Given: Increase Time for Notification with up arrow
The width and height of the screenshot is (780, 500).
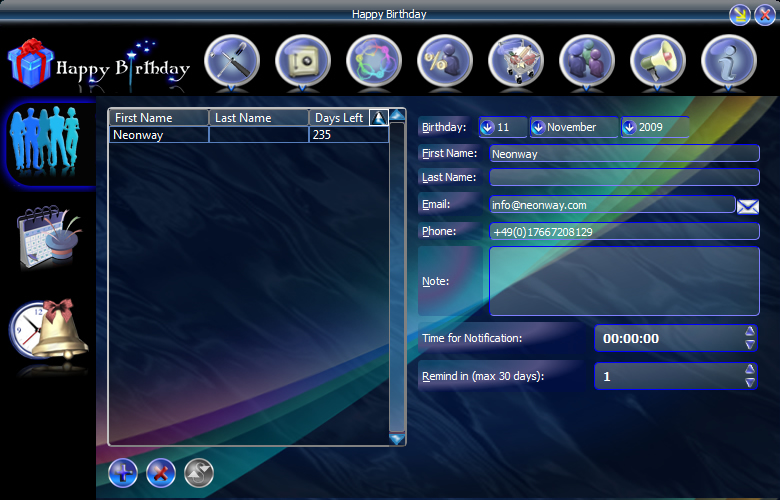Looking at the screenshot, I should coord(750,331).
